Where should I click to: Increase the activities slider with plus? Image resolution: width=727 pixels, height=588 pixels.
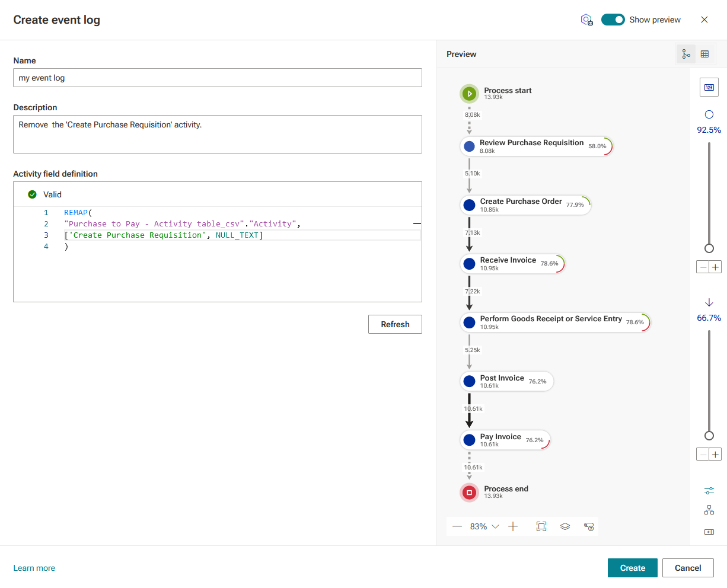(716, 267)
